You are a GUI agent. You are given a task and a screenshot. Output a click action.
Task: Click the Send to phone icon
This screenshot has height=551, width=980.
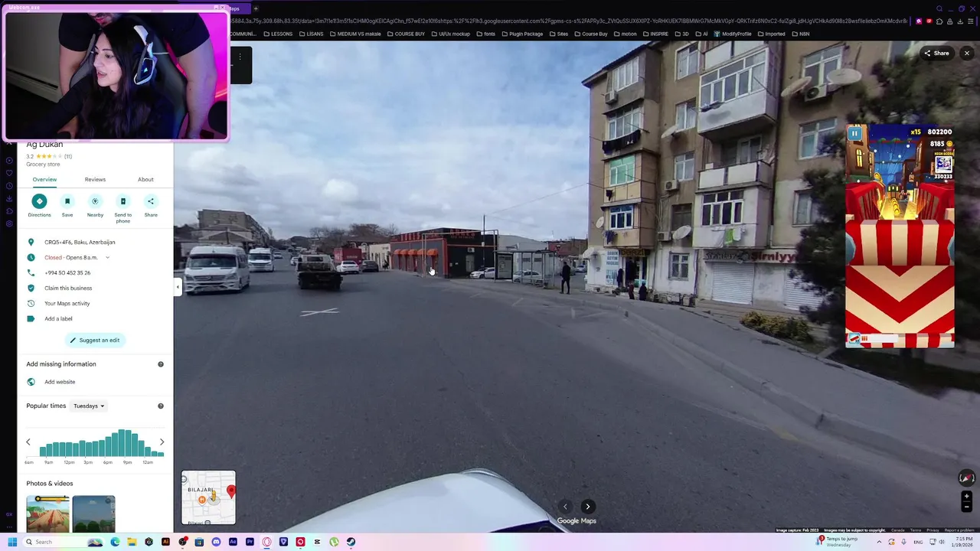[123, 201]
